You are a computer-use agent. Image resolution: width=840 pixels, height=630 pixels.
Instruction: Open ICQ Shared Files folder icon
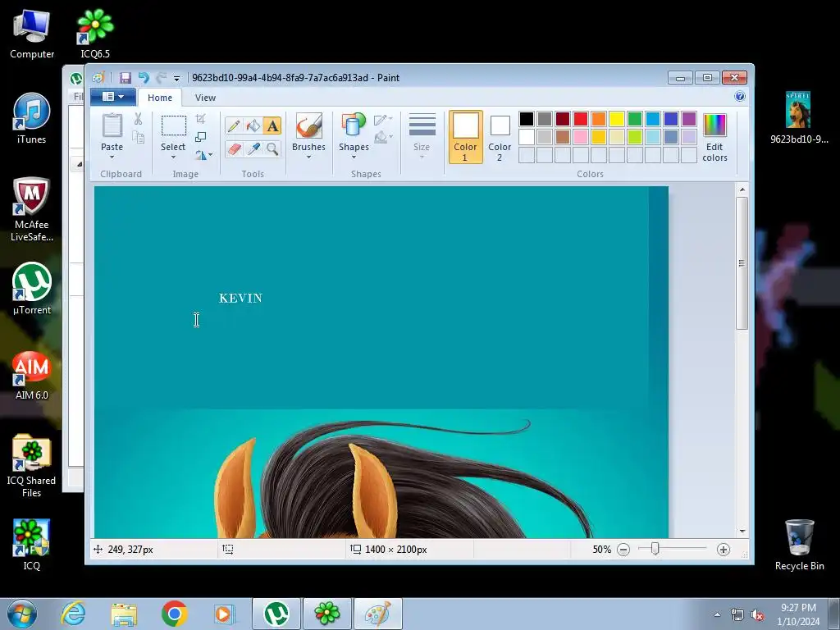click(x=32, y=466)
